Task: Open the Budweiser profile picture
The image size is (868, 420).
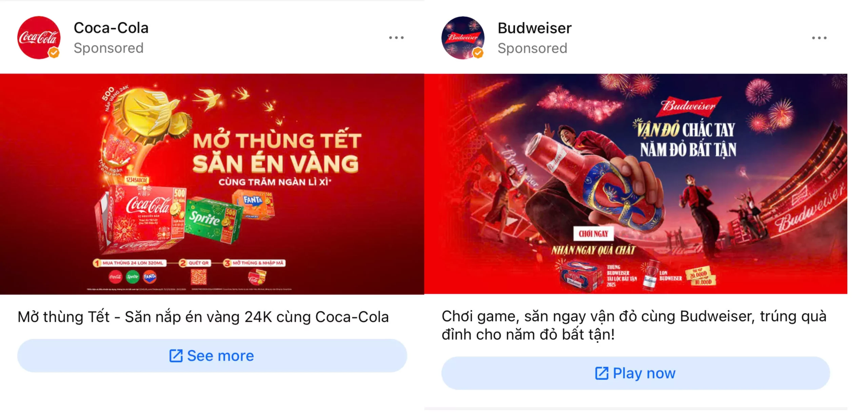Action: pyautogui.click(x=463, y=38)
